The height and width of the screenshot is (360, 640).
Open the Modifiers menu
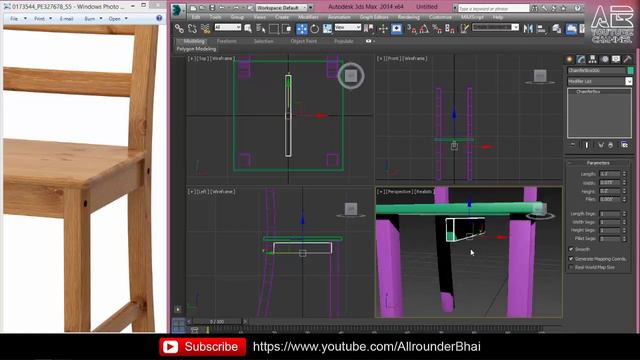tap(308, 18)
